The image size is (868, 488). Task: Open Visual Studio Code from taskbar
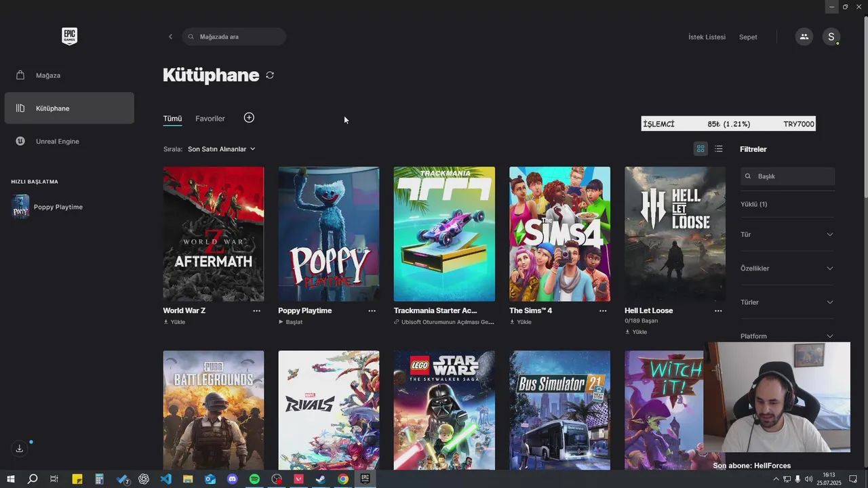166,479
